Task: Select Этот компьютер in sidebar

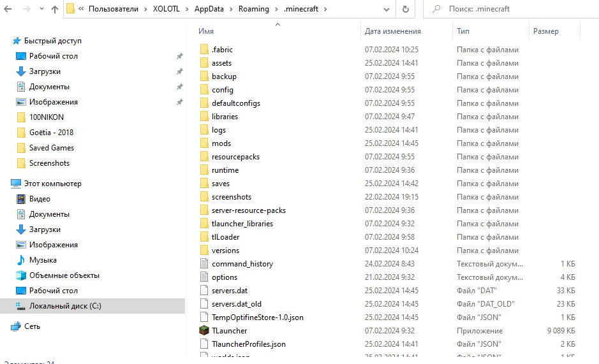Action: (x=53, y=184)
